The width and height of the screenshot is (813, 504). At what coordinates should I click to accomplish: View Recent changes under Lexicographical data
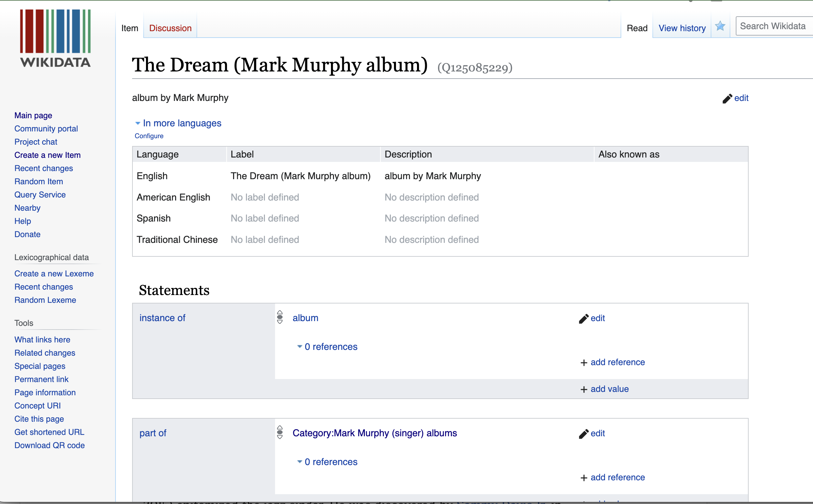[44, 287]
